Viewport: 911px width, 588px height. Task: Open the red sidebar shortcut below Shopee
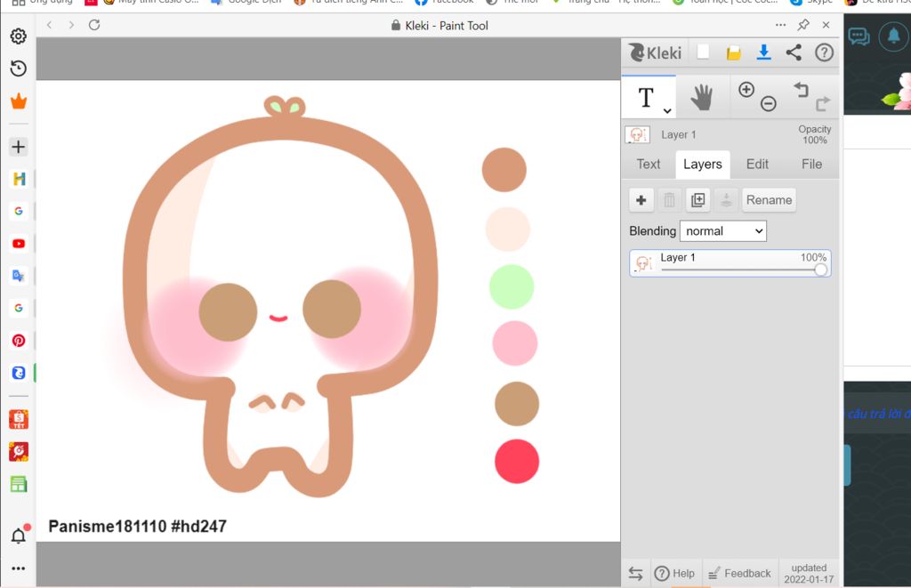tap(19, 452)
